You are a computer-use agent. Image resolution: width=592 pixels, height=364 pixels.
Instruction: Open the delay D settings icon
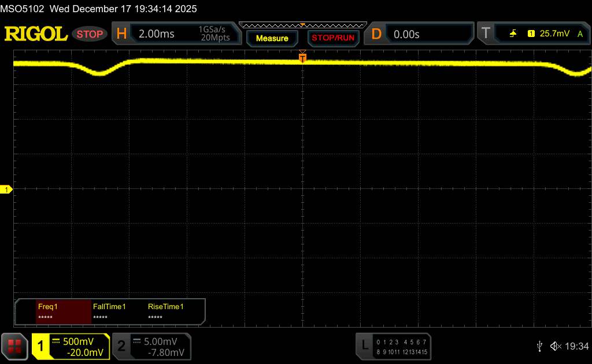(376, 34)
